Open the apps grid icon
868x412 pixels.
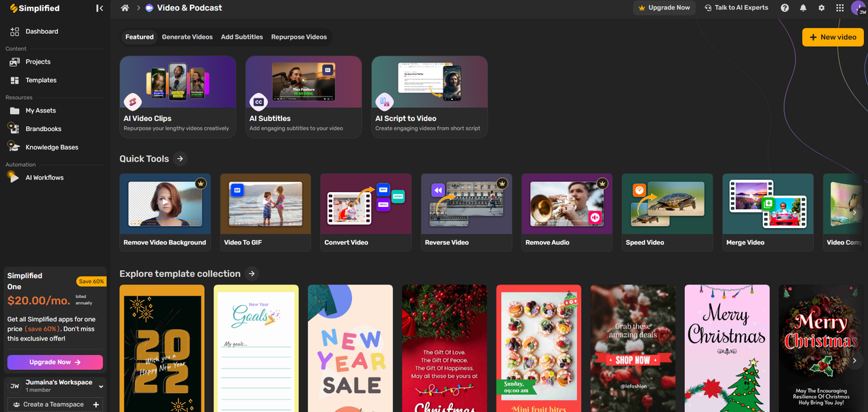point(840,8)
